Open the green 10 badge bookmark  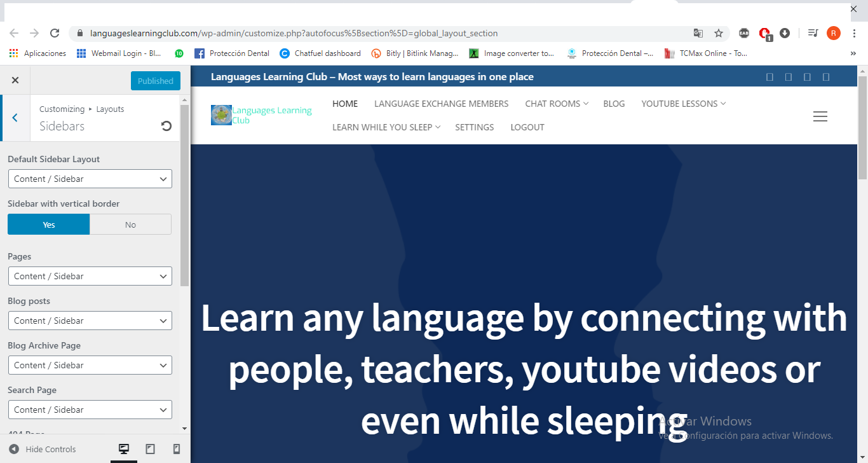[x=179, y=53]
